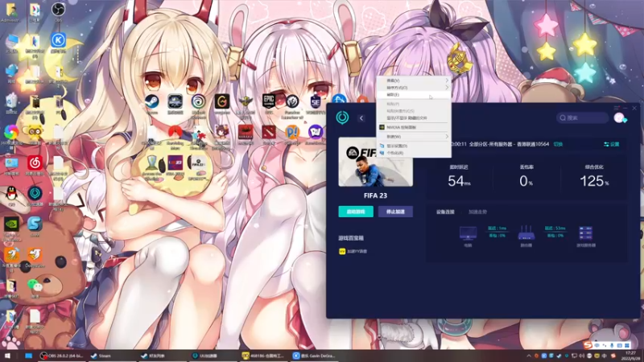Choose 刷新(E) in the context menu

pyautogui.click(x=414, y=95)
